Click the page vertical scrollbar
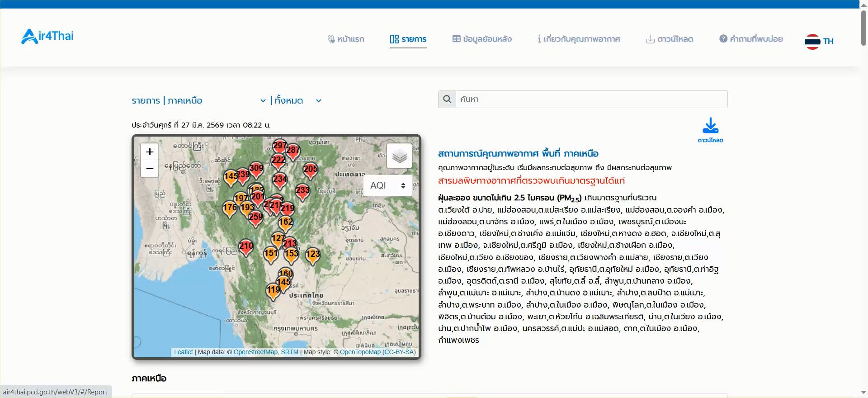 coord(863,27)
